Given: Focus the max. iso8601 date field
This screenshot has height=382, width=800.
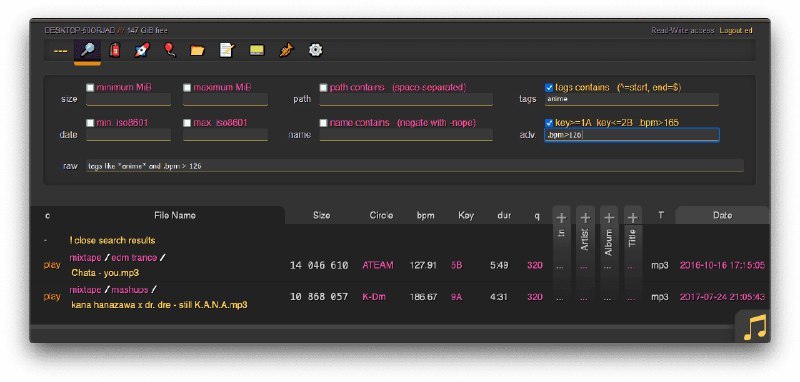Looking at the screenshot, I should [x=226, y=135].
